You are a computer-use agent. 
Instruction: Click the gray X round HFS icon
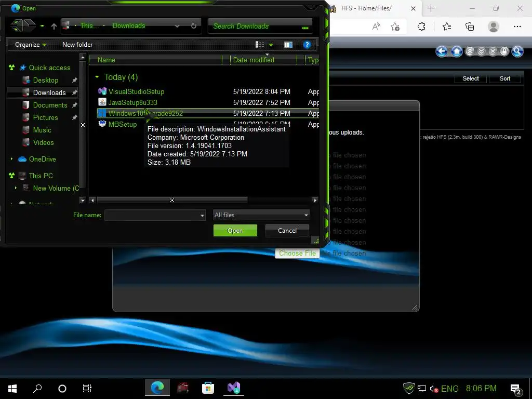pyautogui.click(x=493, y=51)
